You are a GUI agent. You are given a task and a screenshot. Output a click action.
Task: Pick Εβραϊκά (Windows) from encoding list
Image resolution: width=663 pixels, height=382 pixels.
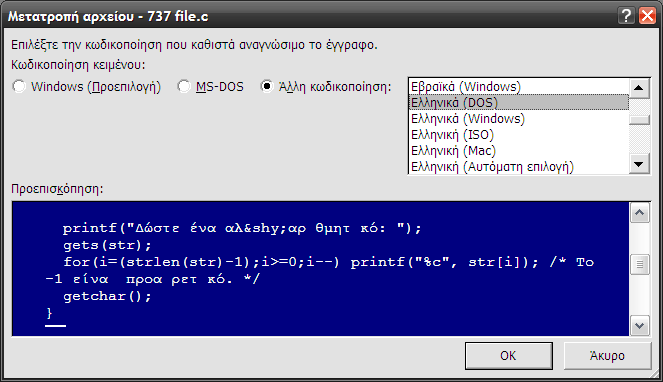[x=518, y=87]
